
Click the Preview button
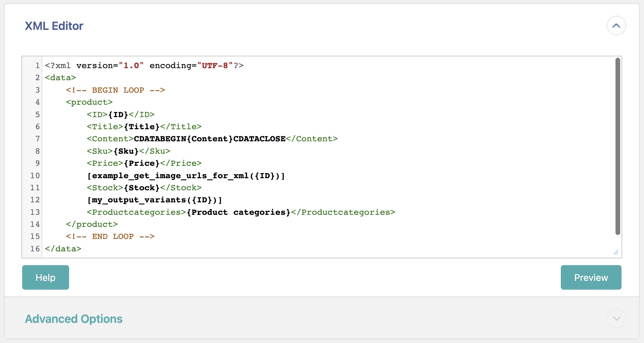coord(591,278)
